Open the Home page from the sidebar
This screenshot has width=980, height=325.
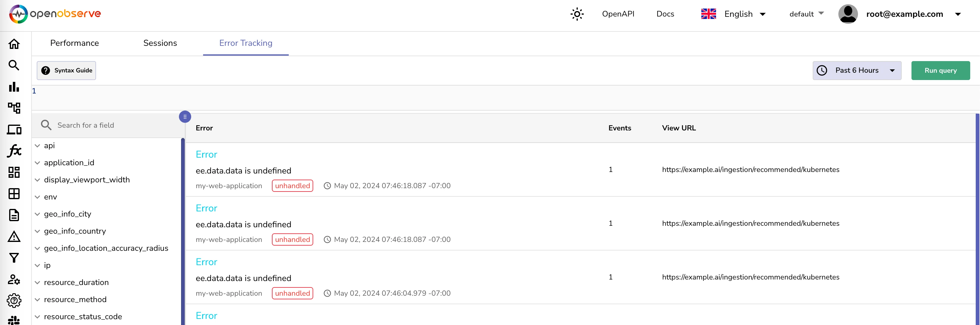point(14,44)
